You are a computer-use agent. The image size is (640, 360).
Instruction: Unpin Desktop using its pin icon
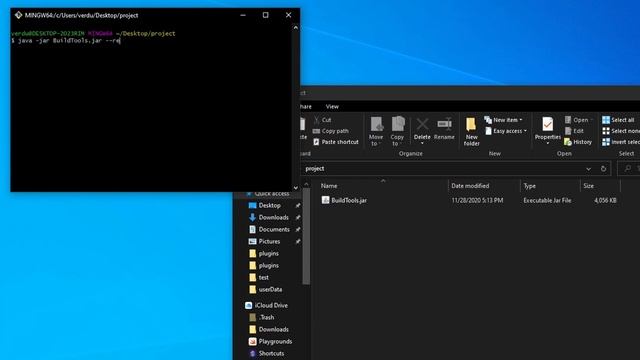[x=298, y=205]
